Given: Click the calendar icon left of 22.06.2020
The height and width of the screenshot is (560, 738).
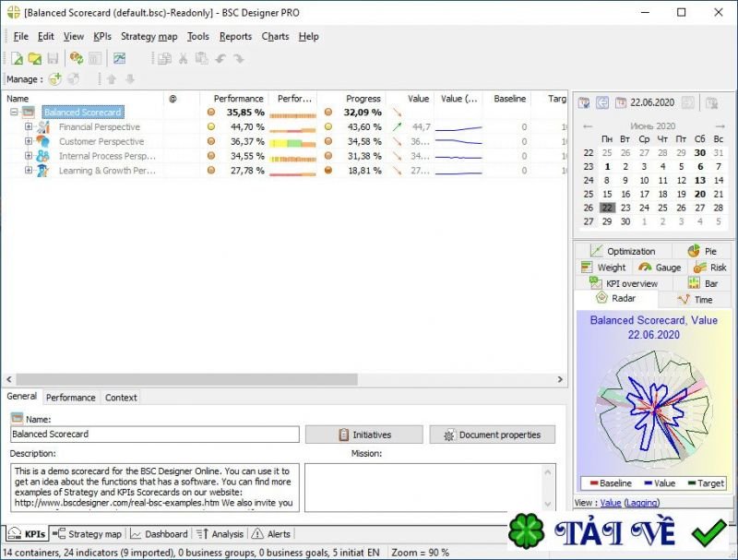Looking at the screenshot, I should click(x=621, y=102).
